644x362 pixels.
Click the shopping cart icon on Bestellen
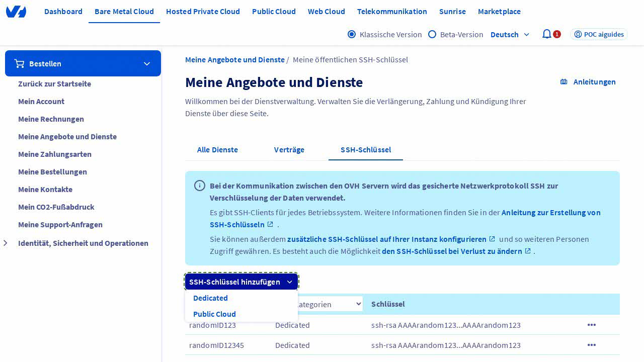pyautogui.click(x=20, y=63)
